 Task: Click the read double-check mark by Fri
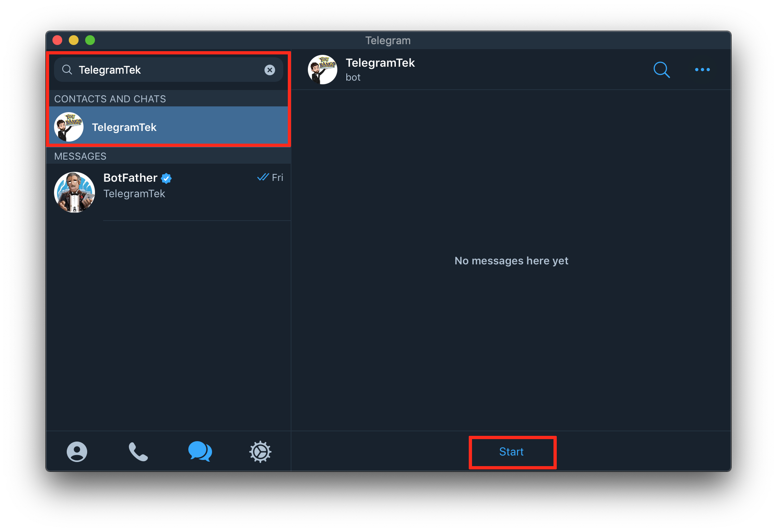[x=263, y=177]
